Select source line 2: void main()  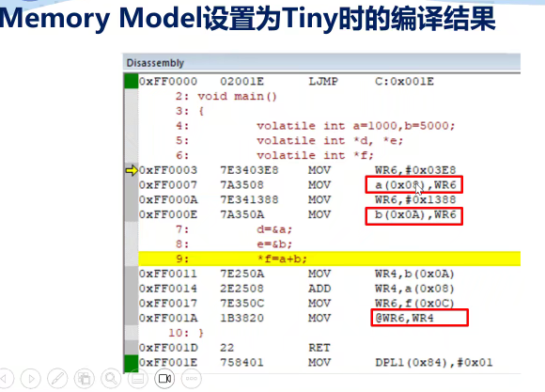pyautogui.click(x=226, y=96)
